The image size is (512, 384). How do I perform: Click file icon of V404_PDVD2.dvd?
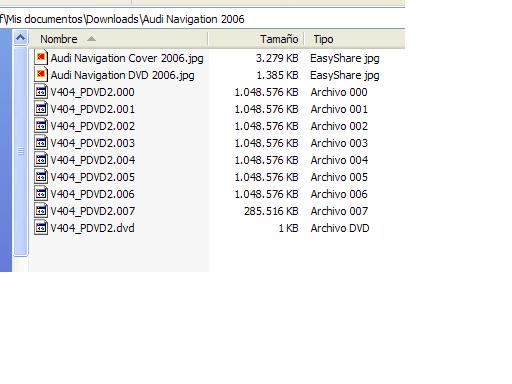(41, 227)
